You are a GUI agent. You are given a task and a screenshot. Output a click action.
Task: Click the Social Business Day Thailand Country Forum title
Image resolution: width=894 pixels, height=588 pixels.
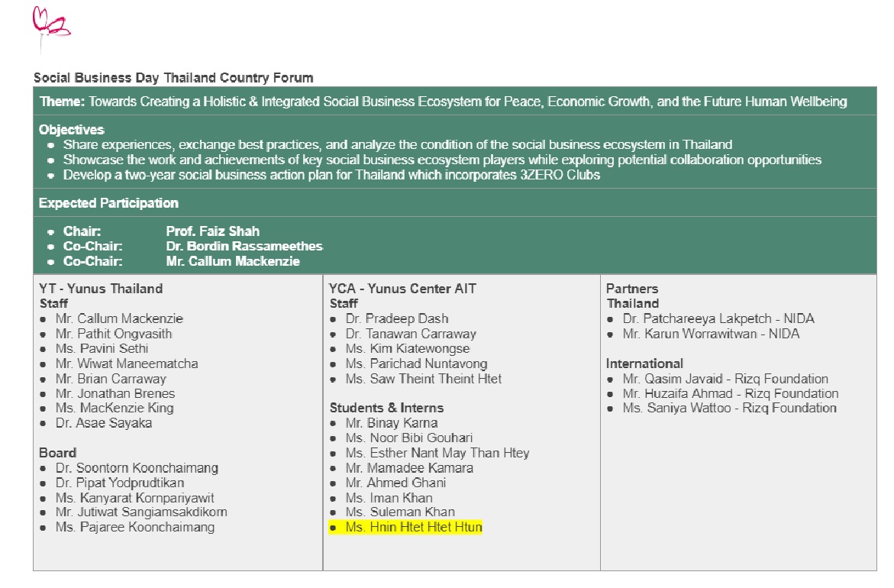click(x=173, y=78)
